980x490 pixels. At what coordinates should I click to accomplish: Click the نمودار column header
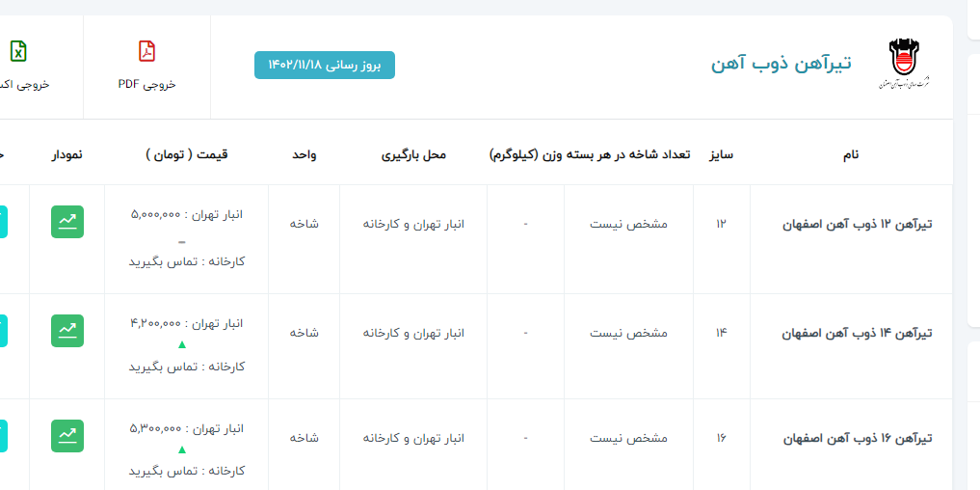coord(66,154)
